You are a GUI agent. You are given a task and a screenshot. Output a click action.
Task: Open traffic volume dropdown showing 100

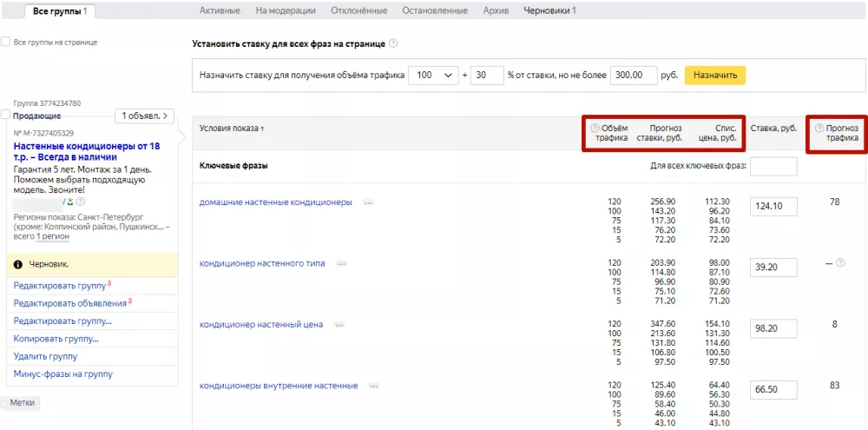433,76
